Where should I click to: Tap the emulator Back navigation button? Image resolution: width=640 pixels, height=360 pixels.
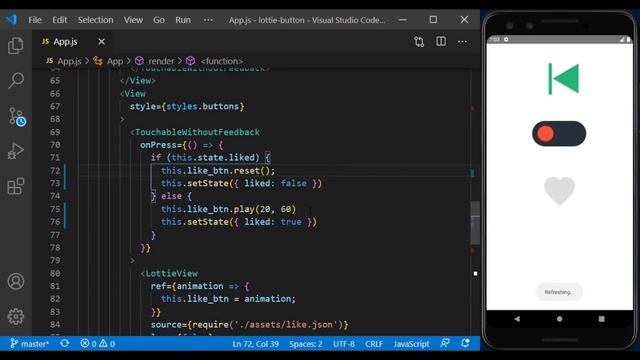coord(517,319)
